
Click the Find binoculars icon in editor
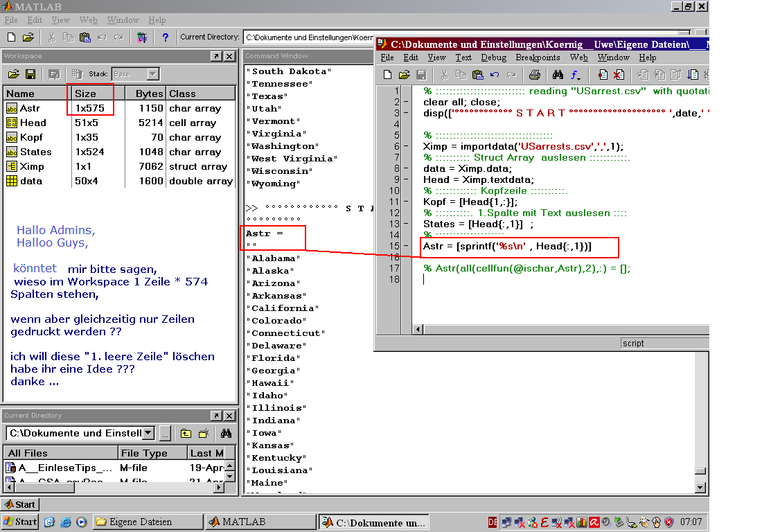click(x=557, y=75)
